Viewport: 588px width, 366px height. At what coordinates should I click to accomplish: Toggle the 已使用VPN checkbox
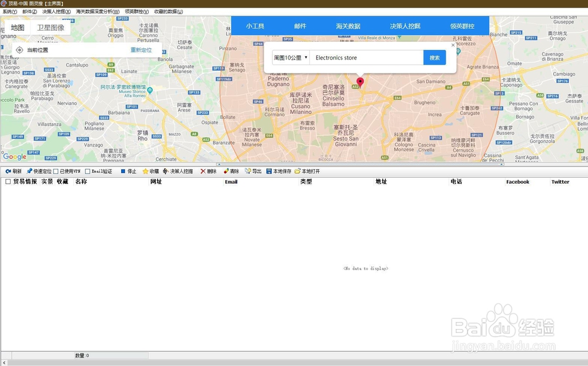tap(56, 172)
